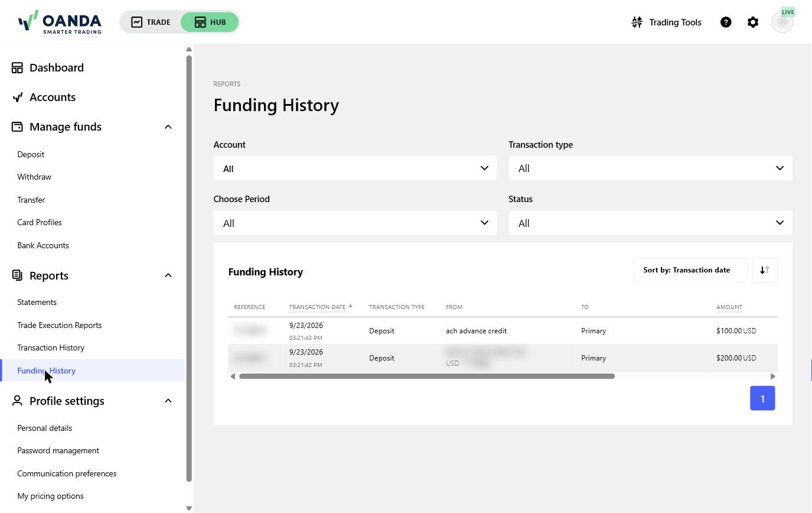Select Transfer in sidebar
The width and height of the screenshot is (812, 513).
coord(31,200)
